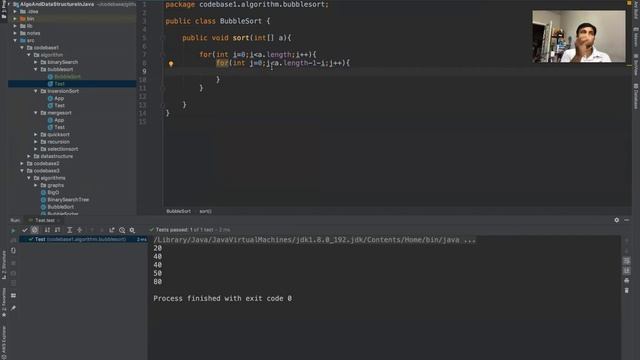Open Favorites tool window
The image size is (640, 360).
coord(4,302)
